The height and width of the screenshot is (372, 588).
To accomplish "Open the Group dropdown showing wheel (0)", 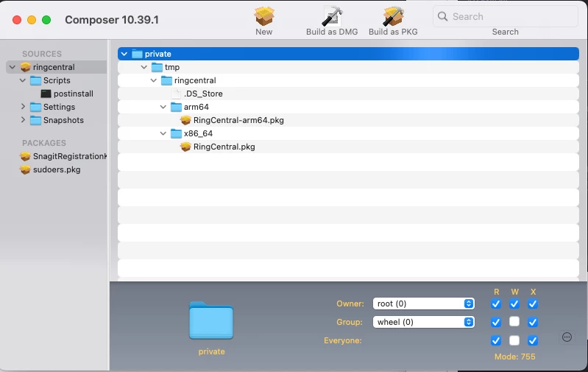I will 424,322.
